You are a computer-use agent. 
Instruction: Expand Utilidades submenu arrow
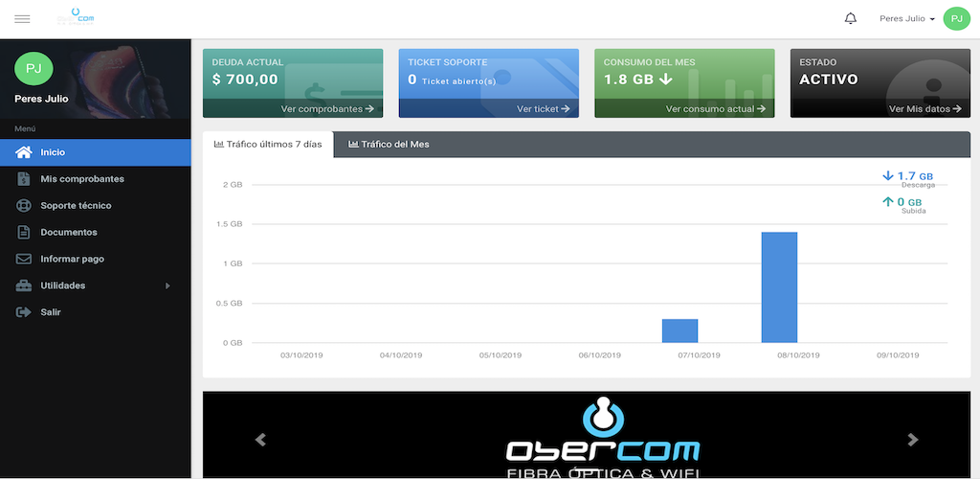(x=167, y=285)
